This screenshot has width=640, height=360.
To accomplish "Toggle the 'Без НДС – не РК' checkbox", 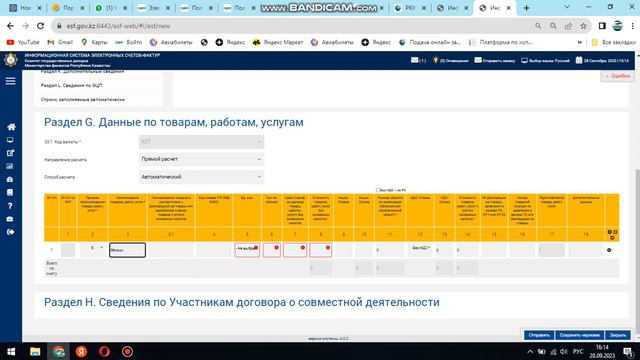I will (378, 190).
